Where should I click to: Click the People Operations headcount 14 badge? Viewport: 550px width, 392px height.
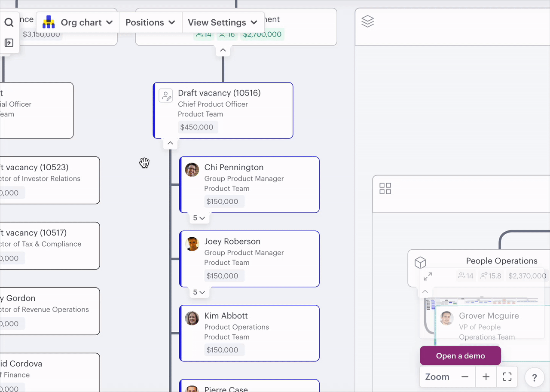point(465,276)
